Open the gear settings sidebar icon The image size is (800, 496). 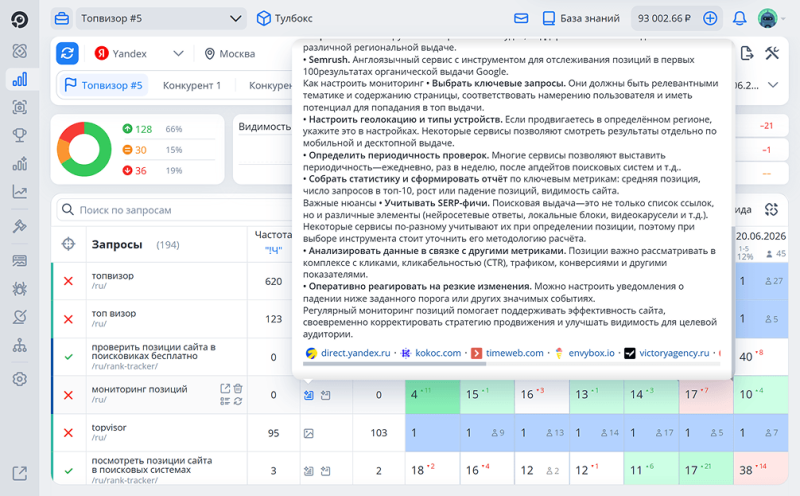tap(19, 379)
